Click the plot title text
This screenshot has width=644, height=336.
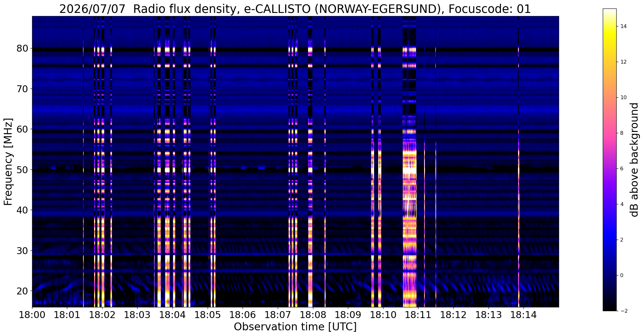tap(295, 9)
